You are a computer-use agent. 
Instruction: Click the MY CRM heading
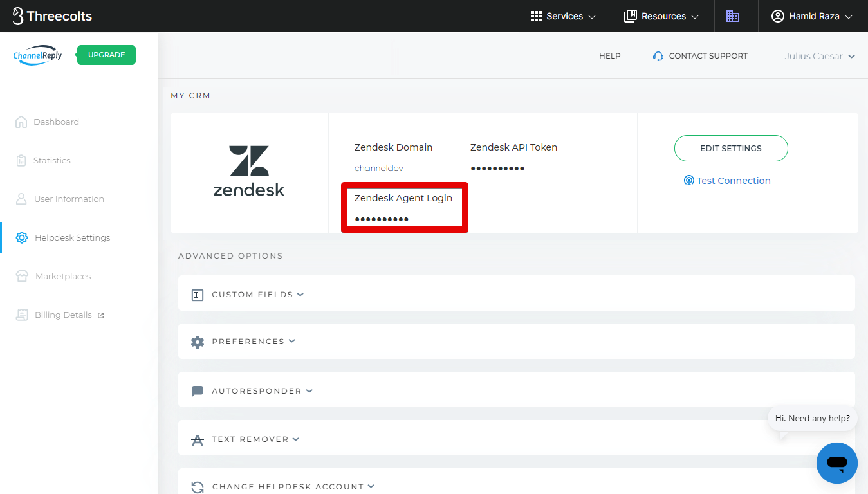(190, 95)
